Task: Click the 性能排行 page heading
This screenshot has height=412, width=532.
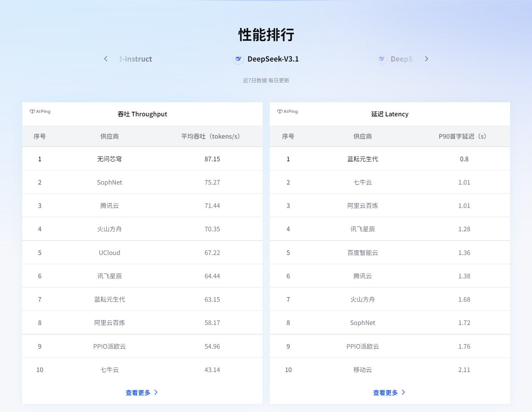Action: [266, 35]
